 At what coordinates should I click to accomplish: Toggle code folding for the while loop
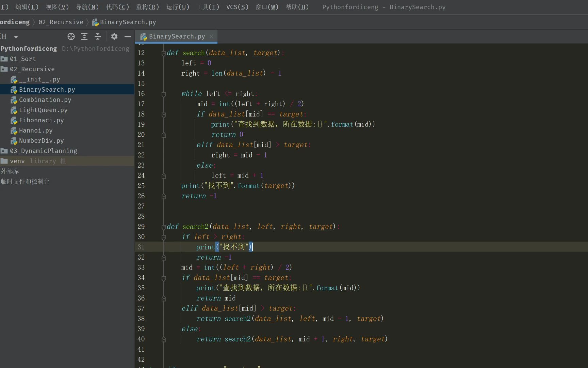[x=164, y=94]
